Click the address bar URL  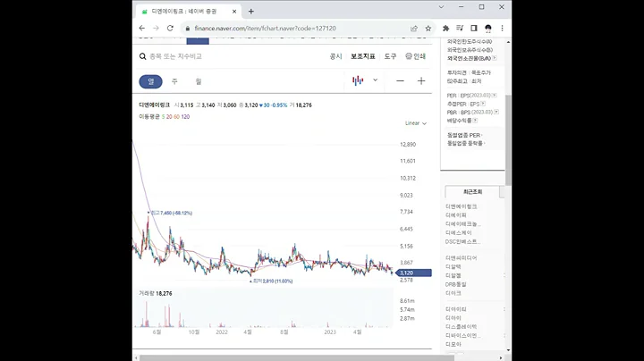pos(265,29)
